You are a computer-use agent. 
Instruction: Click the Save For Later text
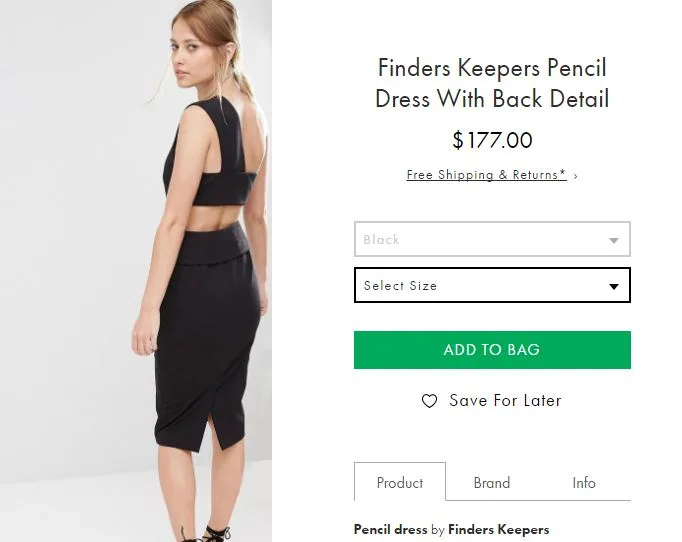coord(505,401)
